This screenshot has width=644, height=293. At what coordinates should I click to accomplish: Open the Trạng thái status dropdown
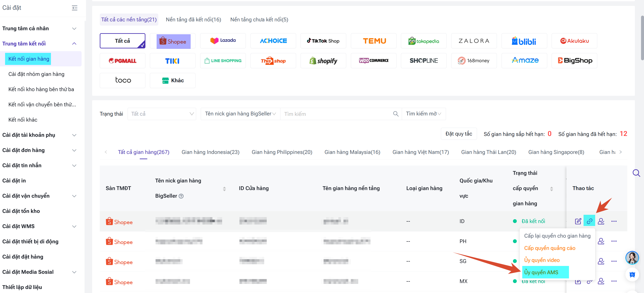click(x=162, y=114)
